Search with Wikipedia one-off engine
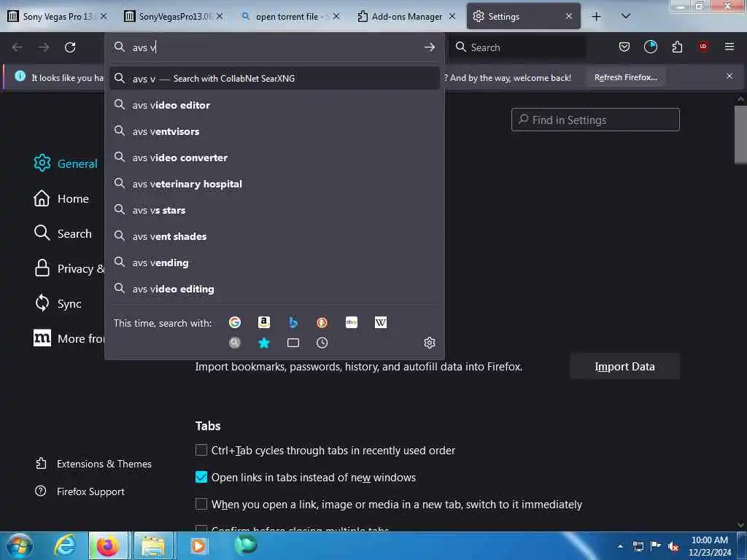Image resolution: width=747 pixels, height=560 pixels. 381,322
